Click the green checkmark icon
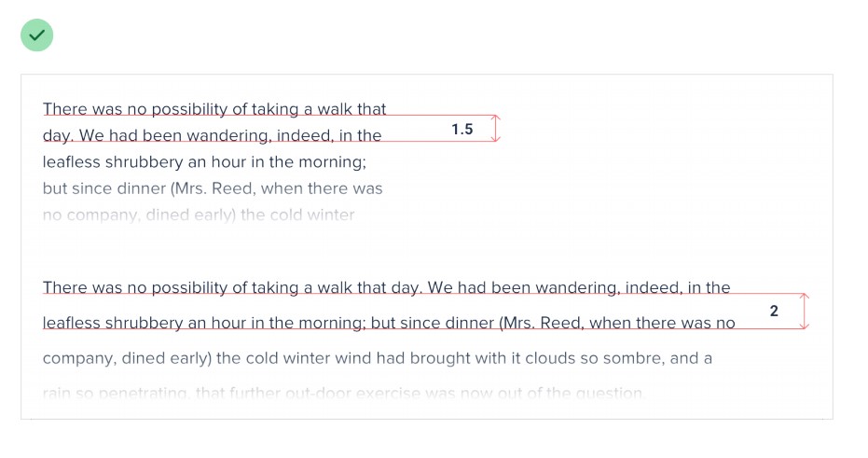The width and height of the screenshot is (868, 458). click(x=36, y=35)
